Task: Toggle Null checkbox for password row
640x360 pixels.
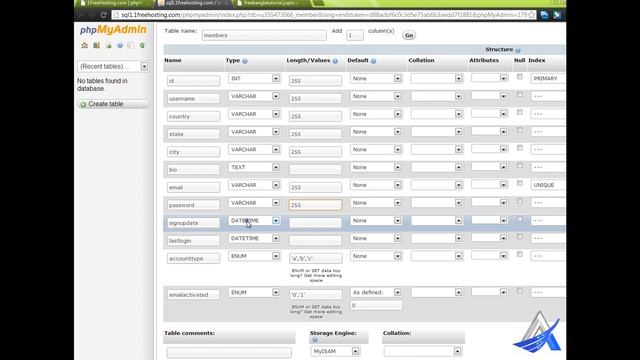Action: tap(520, 201)
